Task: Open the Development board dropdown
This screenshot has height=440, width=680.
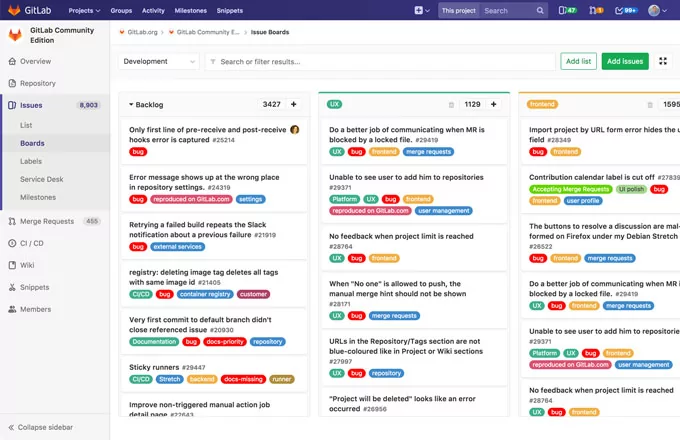Action: (x=159, y=62)
